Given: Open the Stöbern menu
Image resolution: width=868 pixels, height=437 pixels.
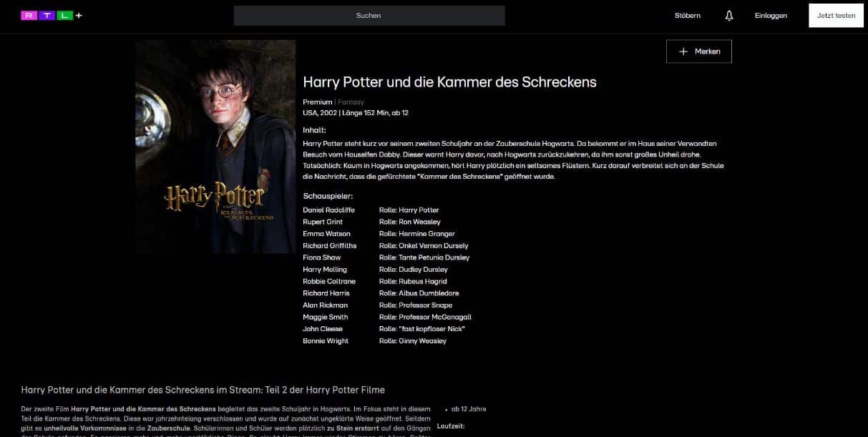Looking at the screenshot, I should (x=688, y=16).
